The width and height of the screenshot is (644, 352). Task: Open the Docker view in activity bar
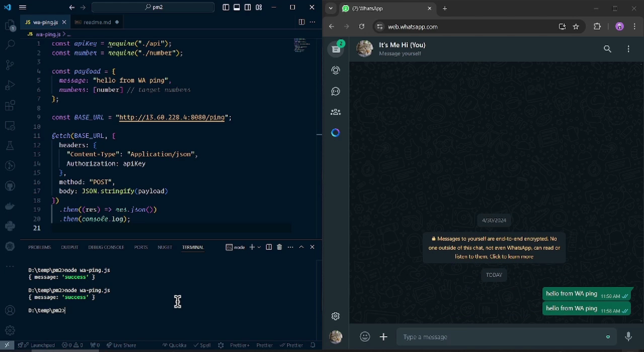(x=10, y=206)
